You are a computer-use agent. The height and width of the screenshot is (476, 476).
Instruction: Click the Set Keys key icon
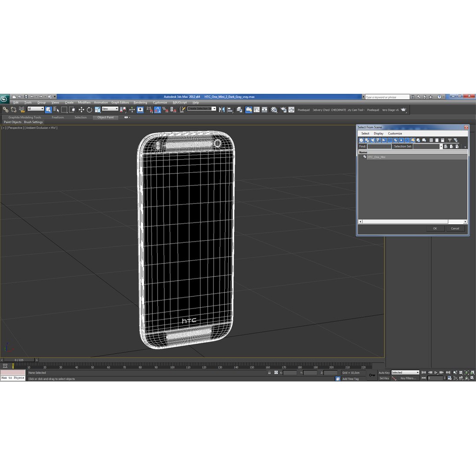click(x=372, y=375)
